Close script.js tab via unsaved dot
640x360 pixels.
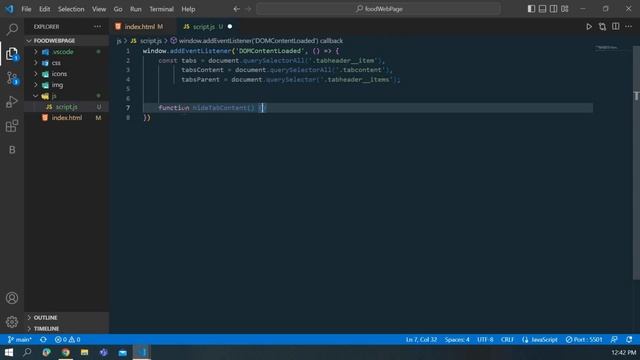click(x=230, y=27)
